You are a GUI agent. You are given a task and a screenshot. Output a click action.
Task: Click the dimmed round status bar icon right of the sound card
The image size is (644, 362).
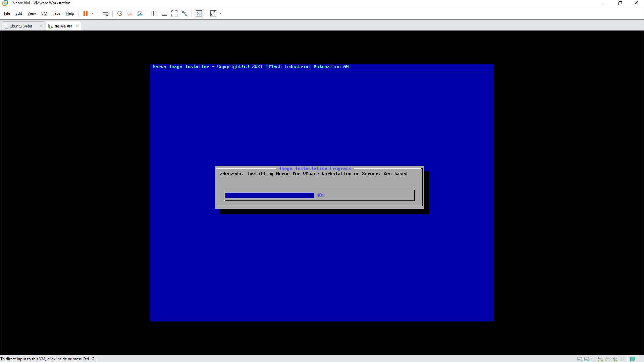coord(622,359)
